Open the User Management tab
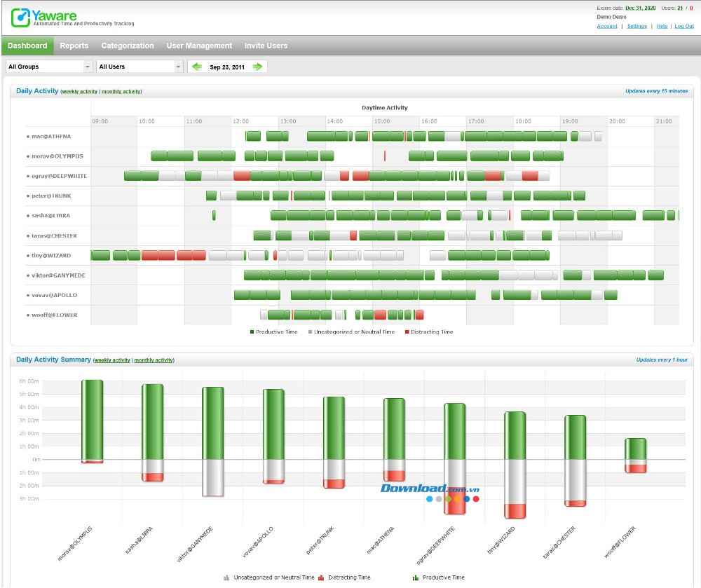701x588 pixels. click(x=199, y=46)
